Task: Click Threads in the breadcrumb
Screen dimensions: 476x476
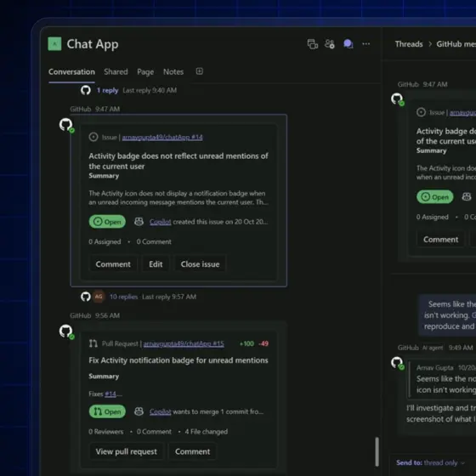Action: pyautogui.click(x=409, y=44)
